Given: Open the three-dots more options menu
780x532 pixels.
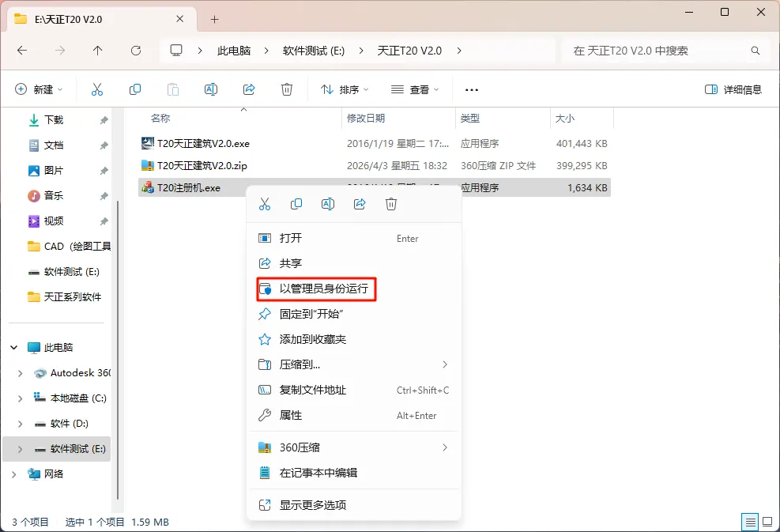Looking at the screenshot, I should coord(472,90).
